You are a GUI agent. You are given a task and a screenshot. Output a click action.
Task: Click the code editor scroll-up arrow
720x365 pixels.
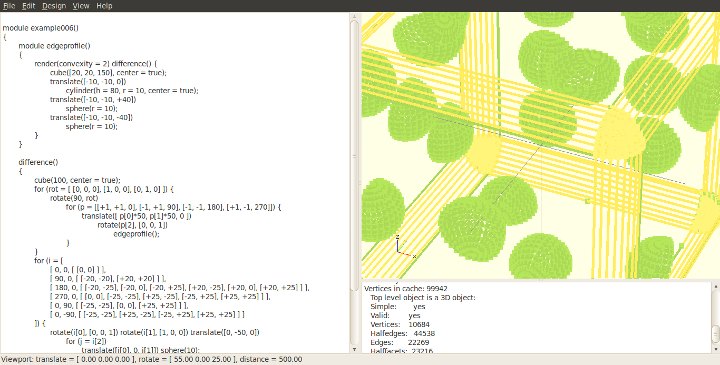354,17
